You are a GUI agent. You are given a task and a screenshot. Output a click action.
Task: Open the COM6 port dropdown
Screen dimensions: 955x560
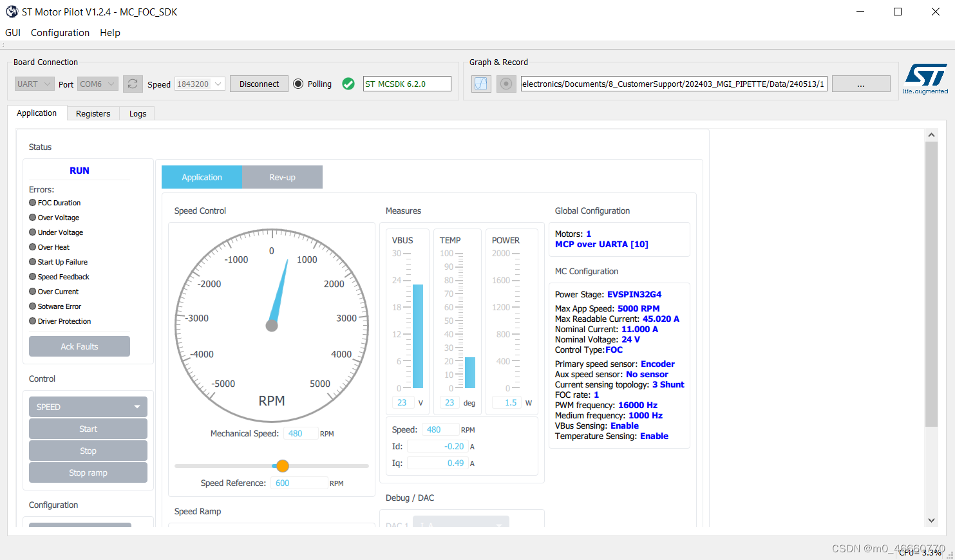point(98,84)
